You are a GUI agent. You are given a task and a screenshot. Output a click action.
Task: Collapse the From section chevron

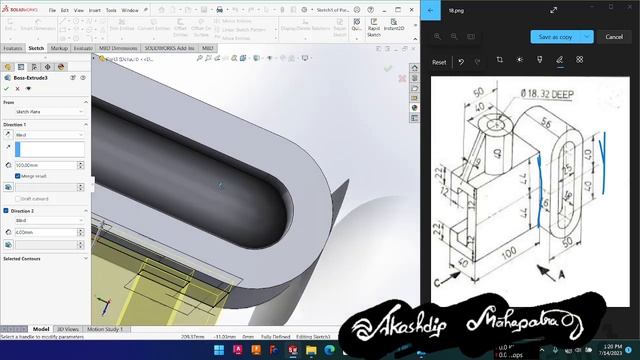86,102
